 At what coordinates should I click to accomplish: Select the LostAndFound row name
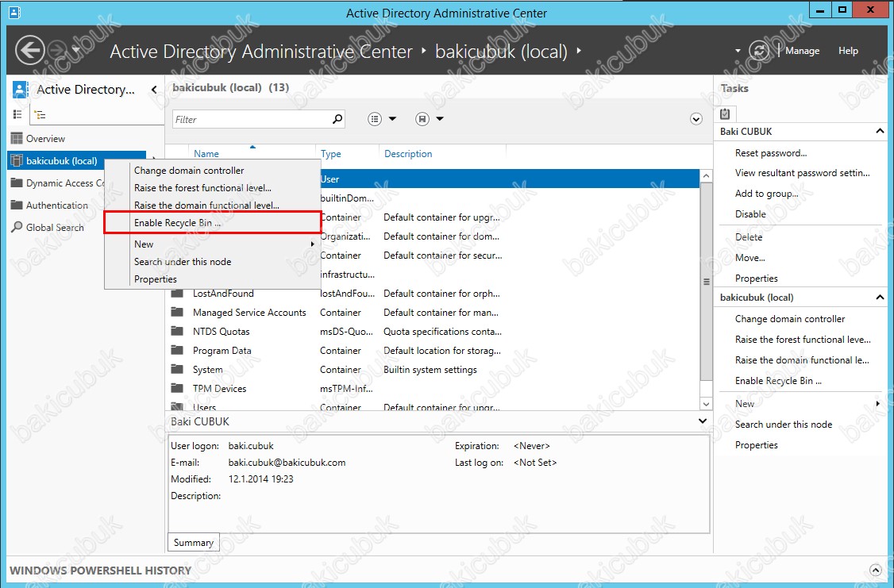223,294
